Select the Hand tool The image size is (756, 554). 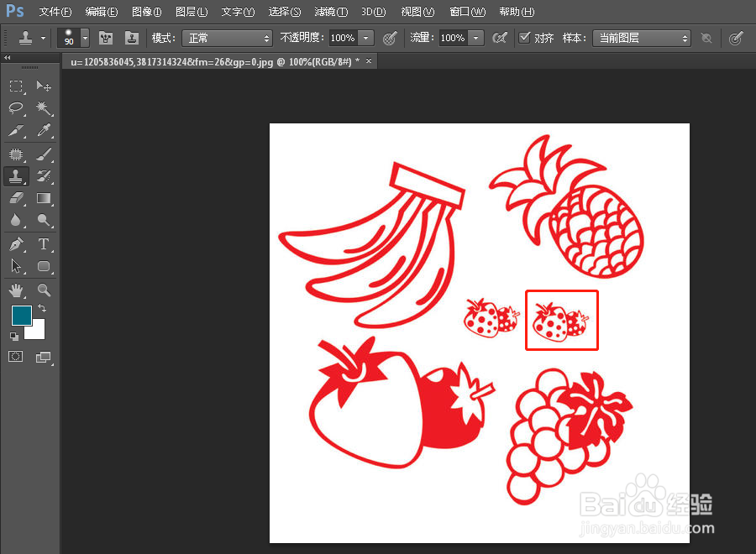point(16,290)
